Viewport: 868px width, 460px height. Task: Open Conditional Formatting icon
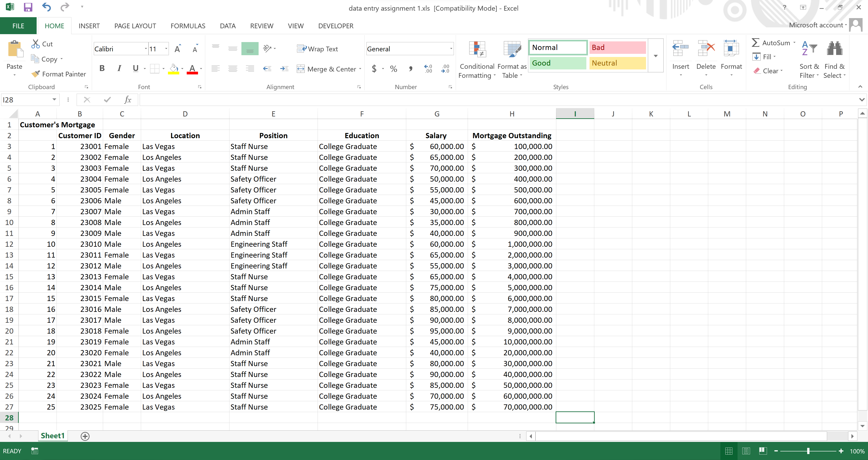pos(477,50)
